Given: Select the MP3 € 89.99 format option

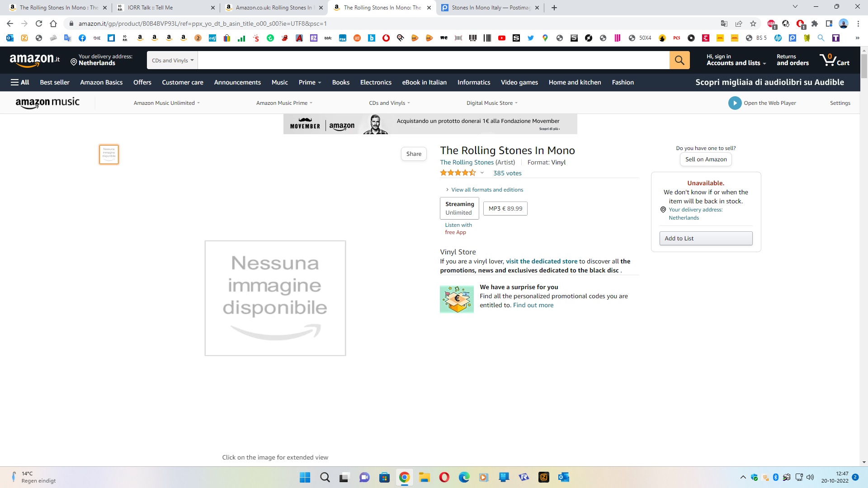Looking at the screenshot, I should click(x=505, y=208).
